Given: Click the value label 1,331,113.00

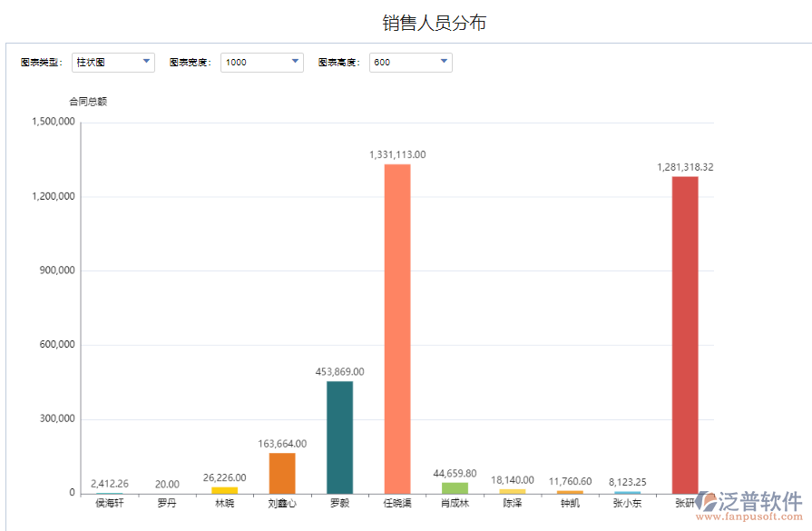Looking at the screenshot, I should (x=396, y=154).
